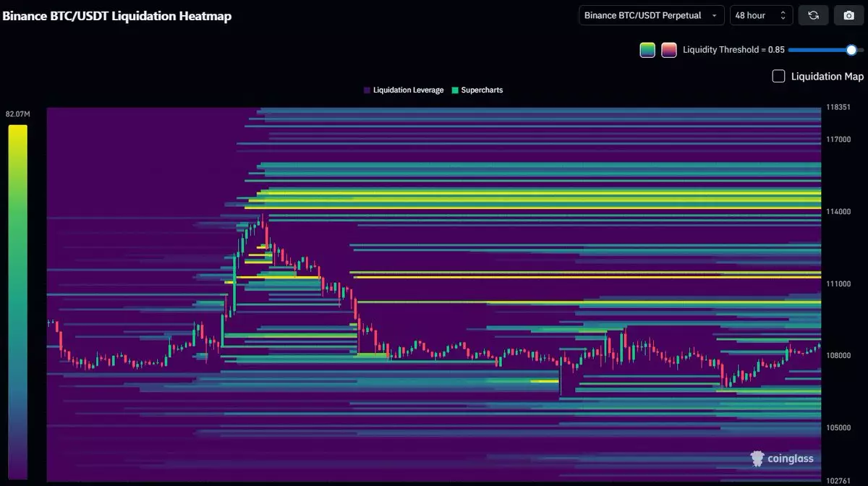Enable the Liquidation Map checkbox
868x486 pixels.
778,76
